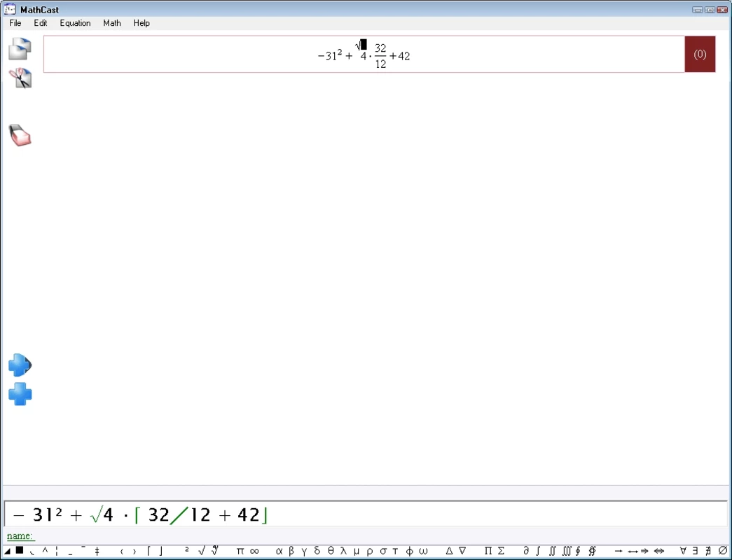Insert the gamma γ symbol
732x560 pixels.
(305, 552)
